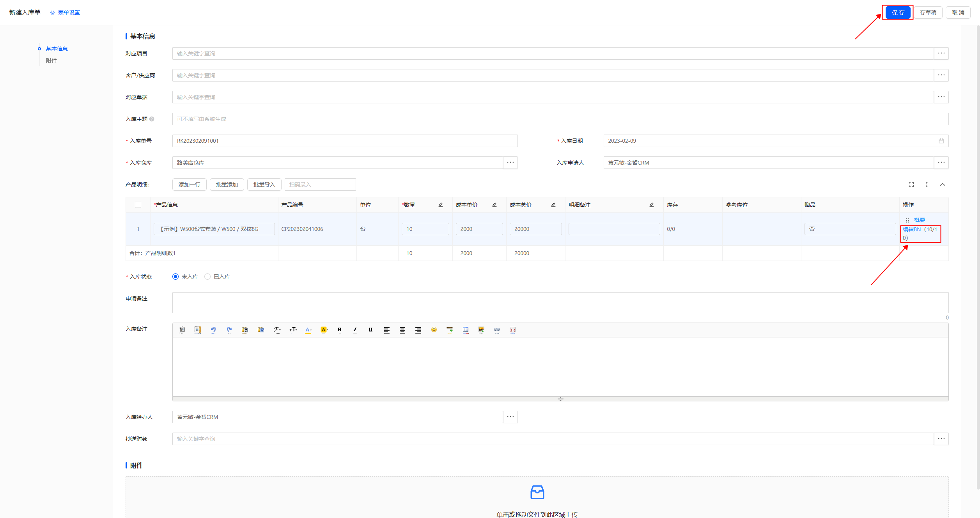Click the 扫码录入 input field
The width and height of the screenshot is (980, 518).
[320, 184]
